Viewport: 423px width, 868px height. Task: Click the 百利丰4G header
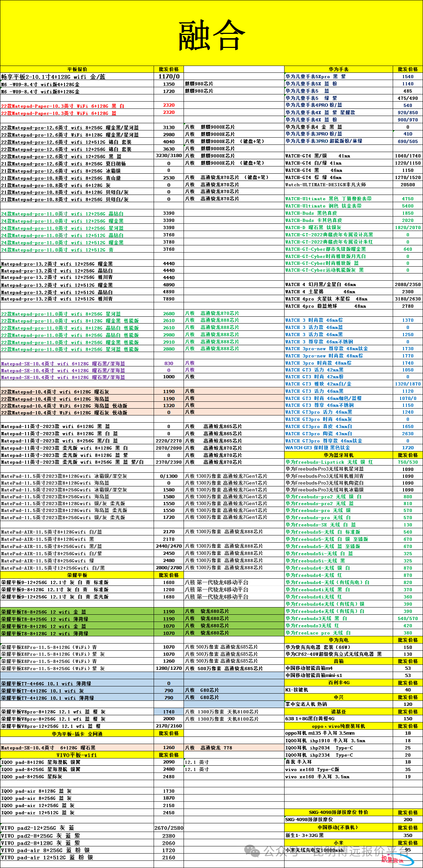point(339,682)
